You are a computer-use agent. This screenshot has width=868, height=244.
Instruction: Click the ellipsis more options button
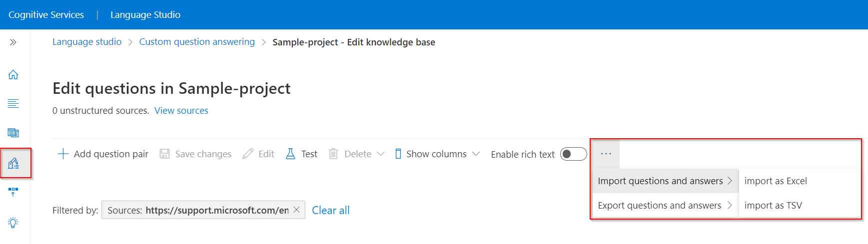606,154
